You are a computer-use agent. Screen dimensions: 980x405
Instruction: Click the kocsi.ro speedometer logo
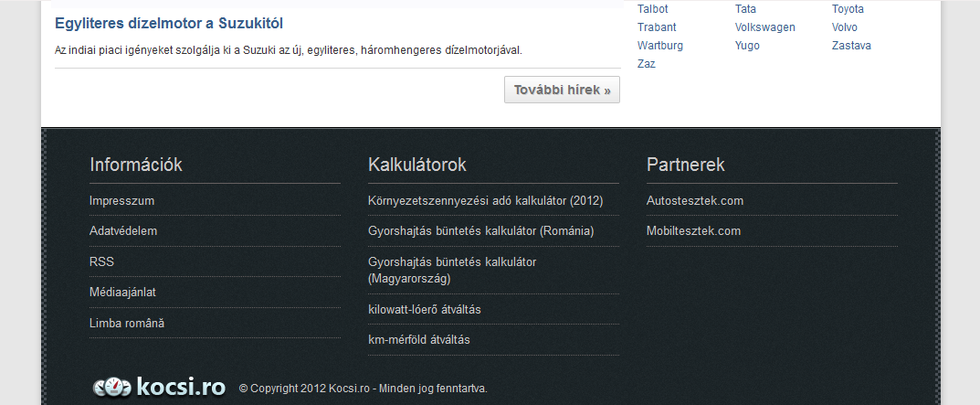pos(159,387)
